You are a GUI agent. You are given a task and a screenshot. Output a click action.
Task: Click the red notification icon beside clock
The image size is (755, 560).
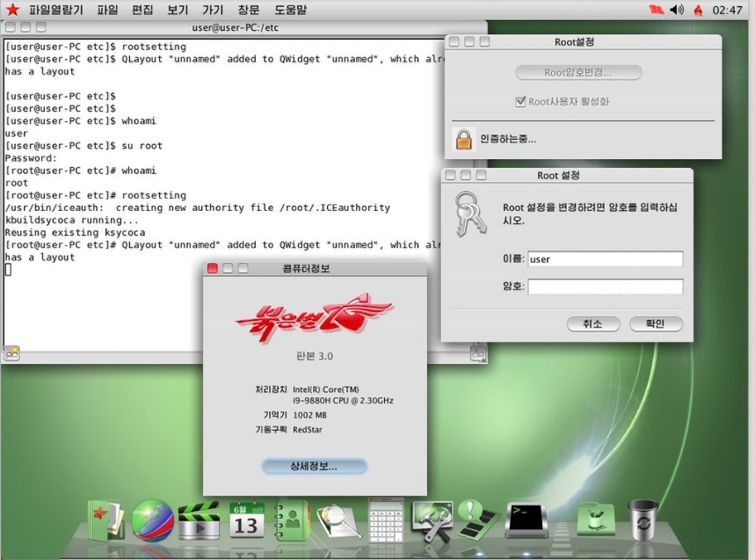698,11
